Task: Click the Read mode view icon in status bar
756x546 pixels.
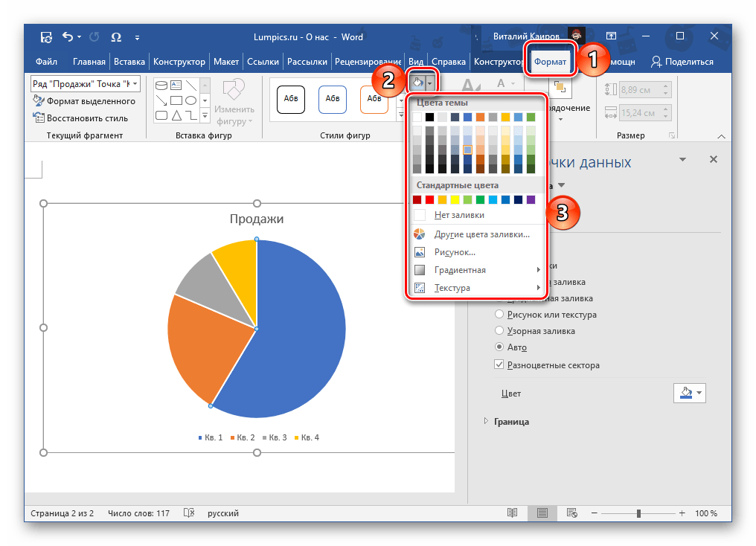Action: point(512,513)
